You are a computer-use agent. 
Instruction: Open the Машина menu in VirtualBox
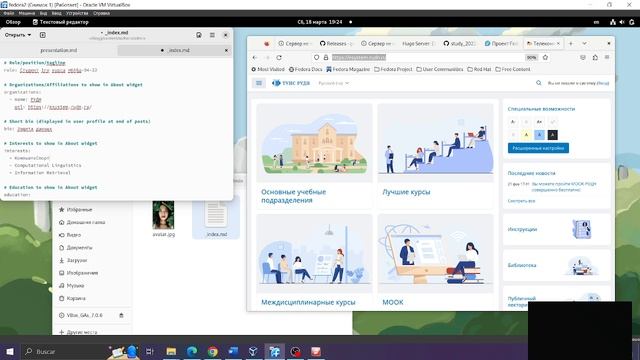(x=27, y=13)
